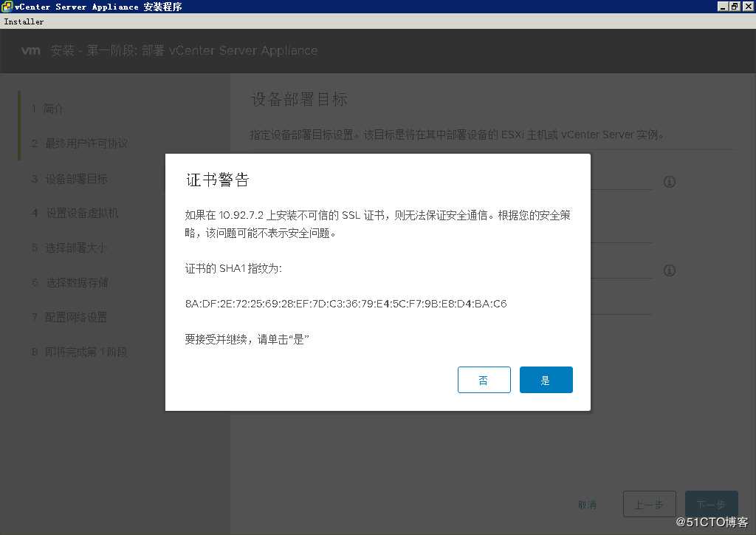
Task: Click the 上一步 back button
Action: pyautogui.click(x=650, y=504)
